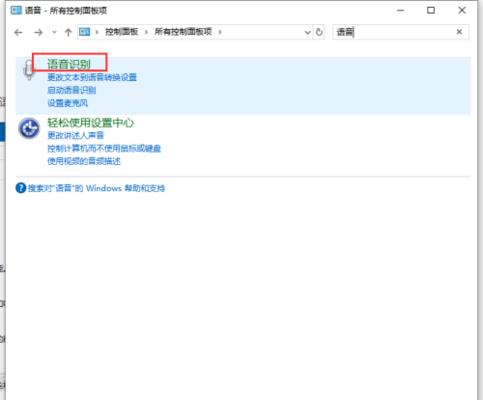Click the window title bar Control Panel icon
The height and width of the screenshot is (400, 483).
16,10
